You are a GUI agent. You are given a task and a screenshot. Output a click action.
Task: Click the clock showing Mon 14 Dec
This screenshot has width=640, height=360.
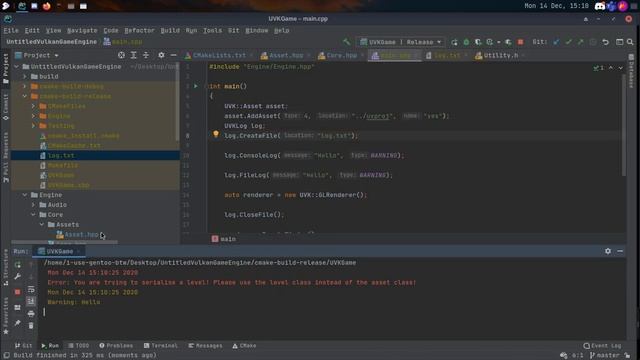pyautogui.click(x=556, y=6)
